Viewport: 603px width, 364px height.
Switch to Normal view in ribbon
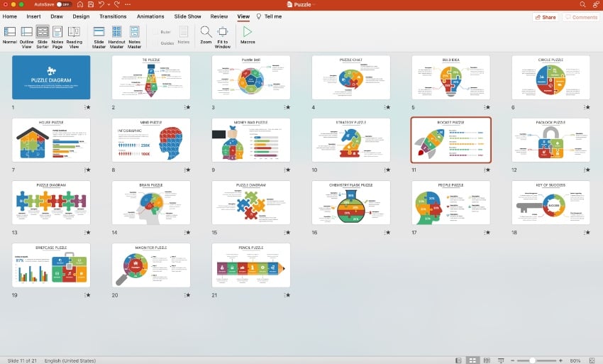(x=9, y=35)
